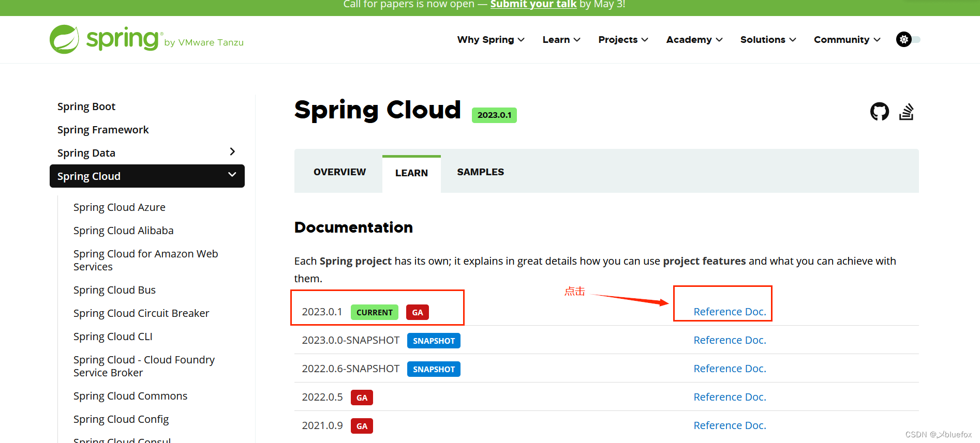Image resolution: width=980 pixels, height=443 pixels.
Task: Open Spring Boot in the sidebar
Action: [86, 106]
